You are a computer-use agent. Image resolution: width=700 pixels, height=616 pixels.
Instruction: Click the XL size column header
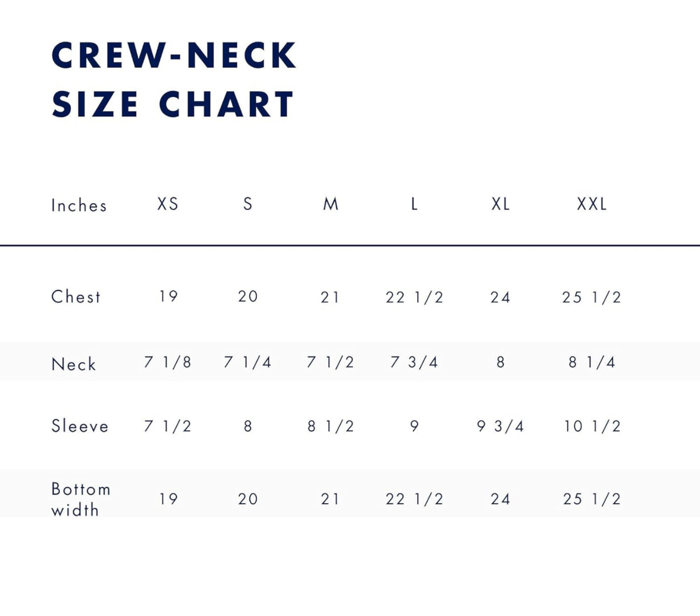click(500, 204)
